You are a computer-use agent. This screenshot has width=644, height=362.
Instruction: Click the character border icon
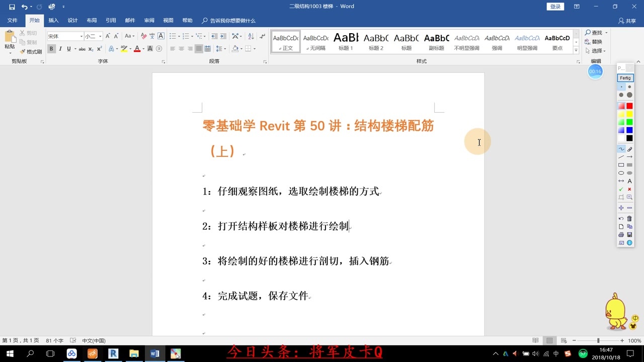tap(161, 36)
